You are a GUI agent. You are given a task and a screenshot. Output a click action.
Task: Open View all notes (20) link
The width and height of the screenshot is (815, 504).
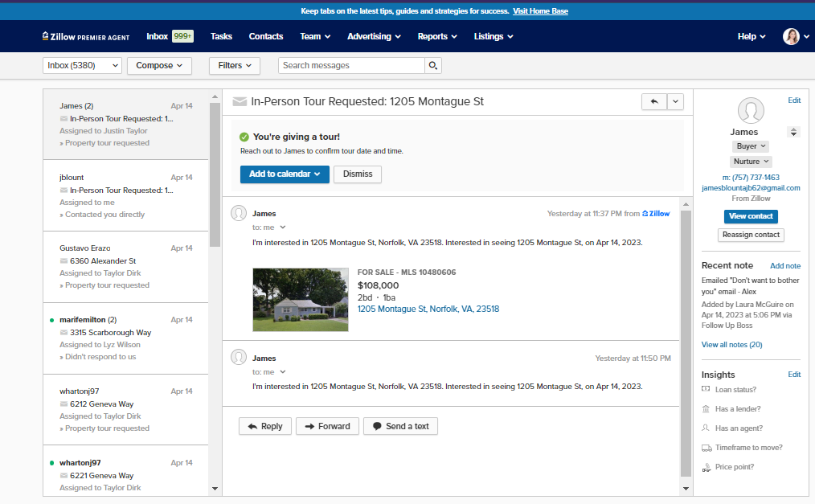[732, 345]
